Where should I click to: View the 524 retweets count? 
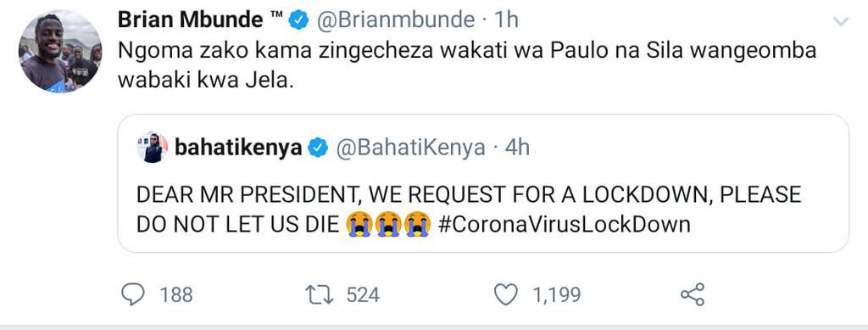point(363,295)
